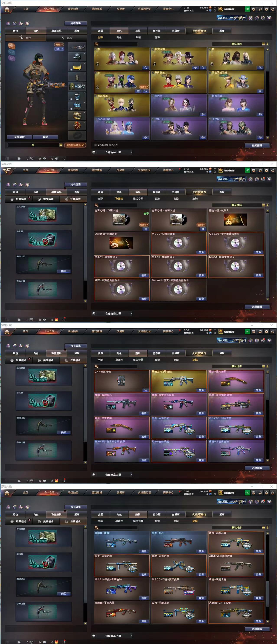Open the 默认排序 dropdown in the sound-card window
This screenshot has width=277, height=644.
pos(236,205)
